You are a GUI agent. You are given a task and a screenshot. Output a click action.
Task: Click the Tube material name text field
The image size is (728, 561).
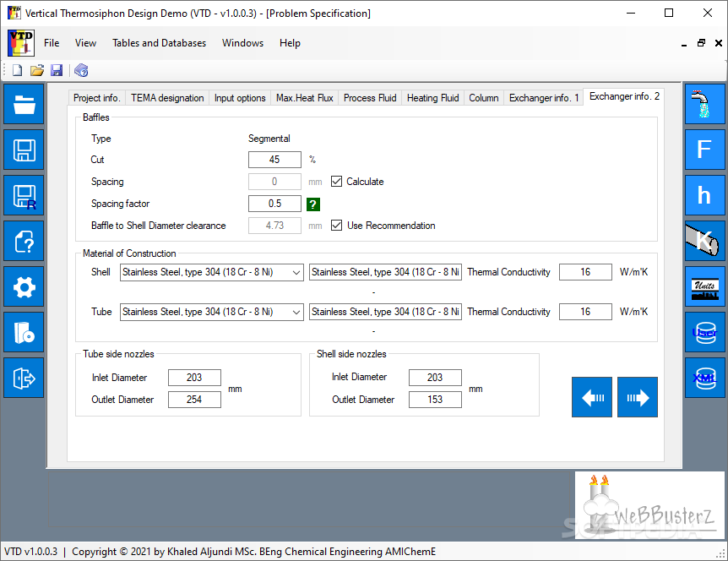385,312
